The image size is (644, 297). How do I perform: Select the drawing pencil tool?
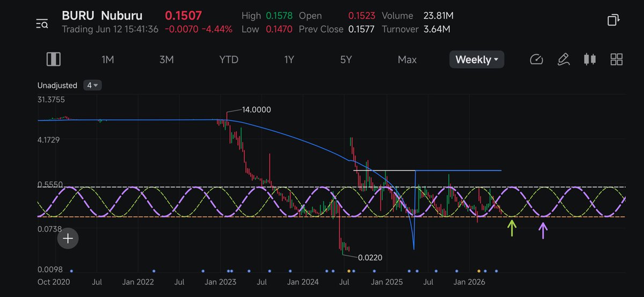[563, 60]
